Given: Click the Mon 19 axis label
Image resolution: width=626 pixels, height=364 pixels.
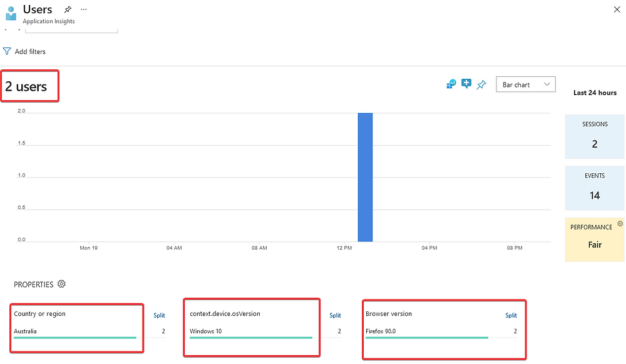Looking at the screenshot, I should pos(89,248).
